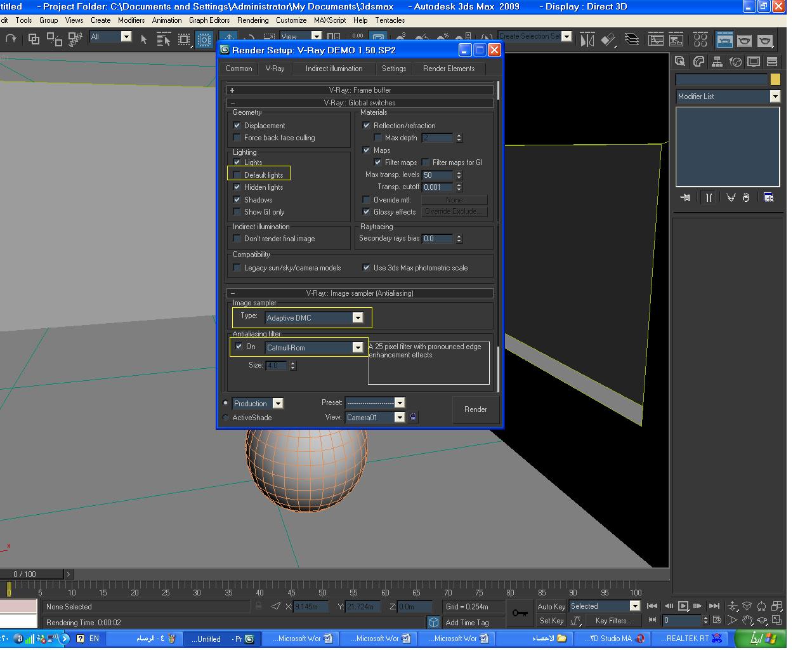Toggle Hidden lights checkbox
This screenshot has height=650, width=812.
237,187
